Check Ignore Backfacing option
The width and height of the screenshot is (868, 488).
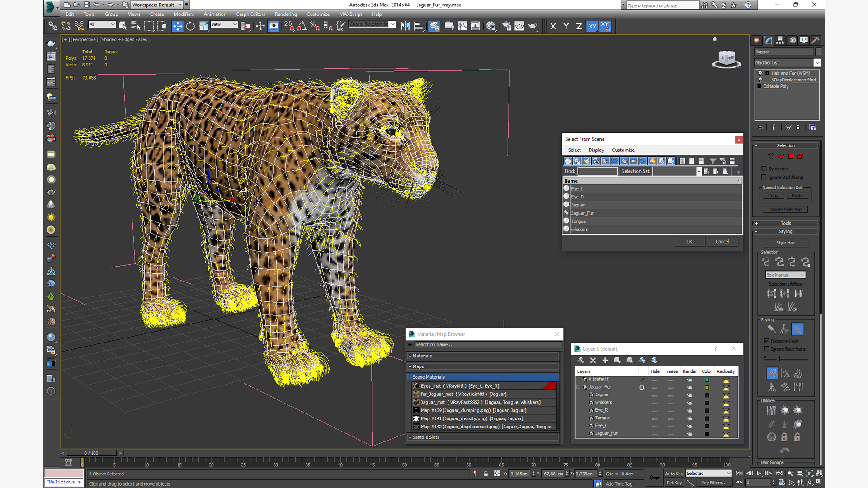[x=764, y=177]
